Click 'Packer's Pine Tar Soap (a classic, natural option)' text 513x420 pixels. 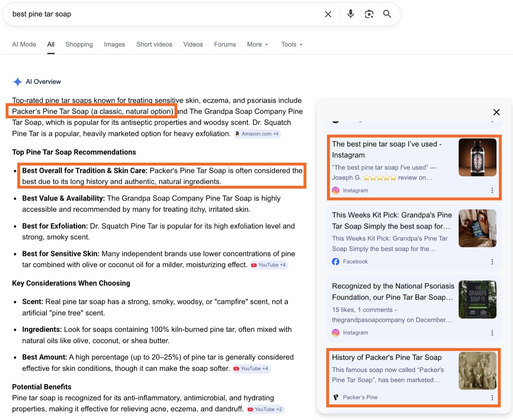[x=93, y=111]
